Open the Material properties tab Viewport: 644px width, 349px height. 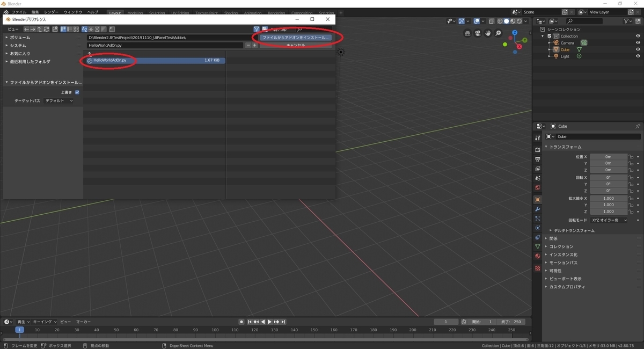(x=538, y=256)
